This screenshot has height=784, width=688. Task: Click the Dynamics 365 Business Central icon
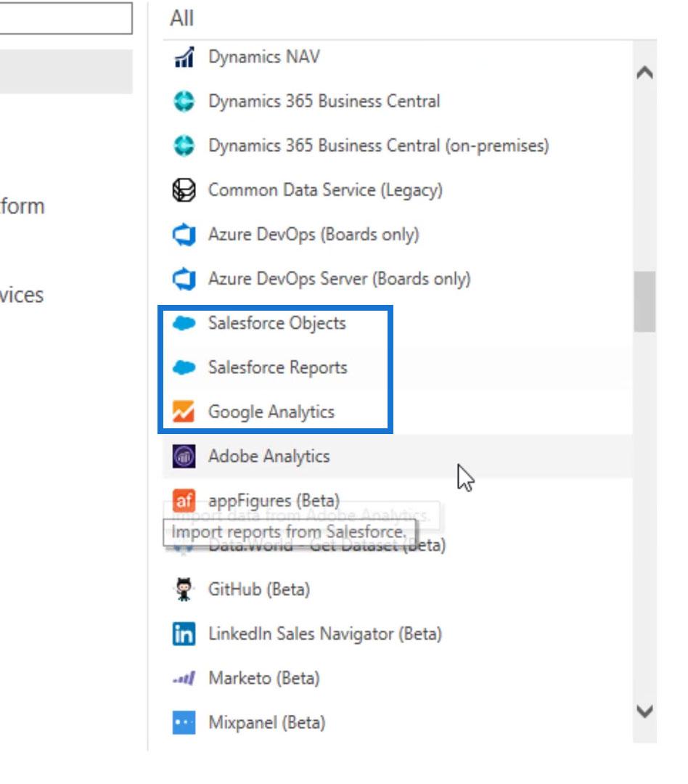point(184,102)
